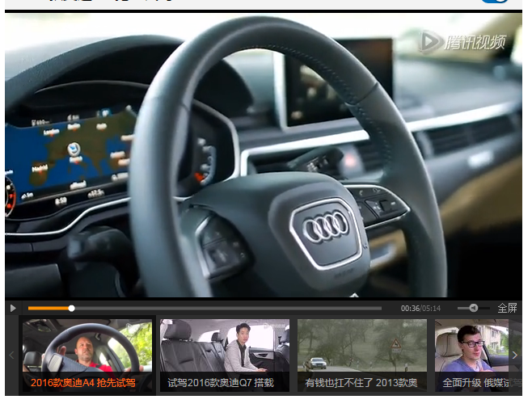Click the title 试驾2016款奥迪Q7 搭载
The width and height of the screenshot is (532, 408).
[221, 383]
